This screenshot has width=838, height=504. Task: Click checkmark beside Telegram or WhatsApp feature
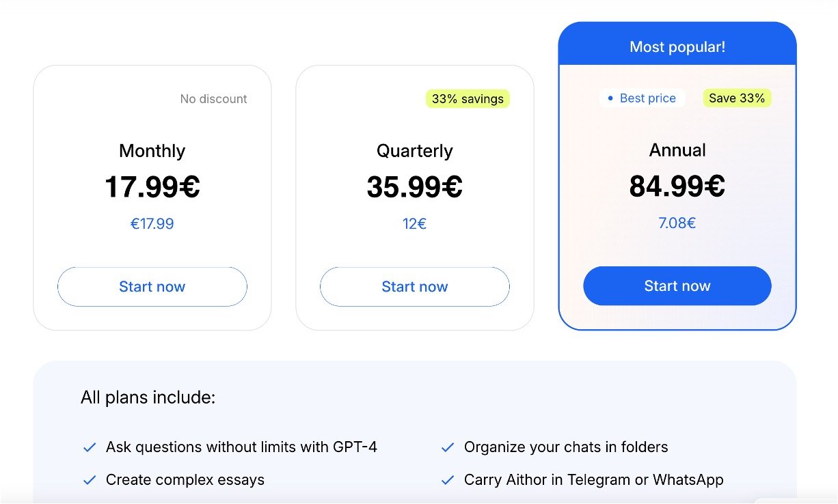[x=448, y=480]
